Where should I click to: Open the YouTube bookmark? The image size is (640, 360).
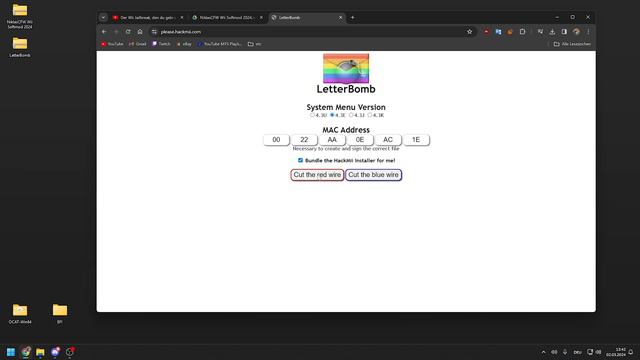[112, 44]
